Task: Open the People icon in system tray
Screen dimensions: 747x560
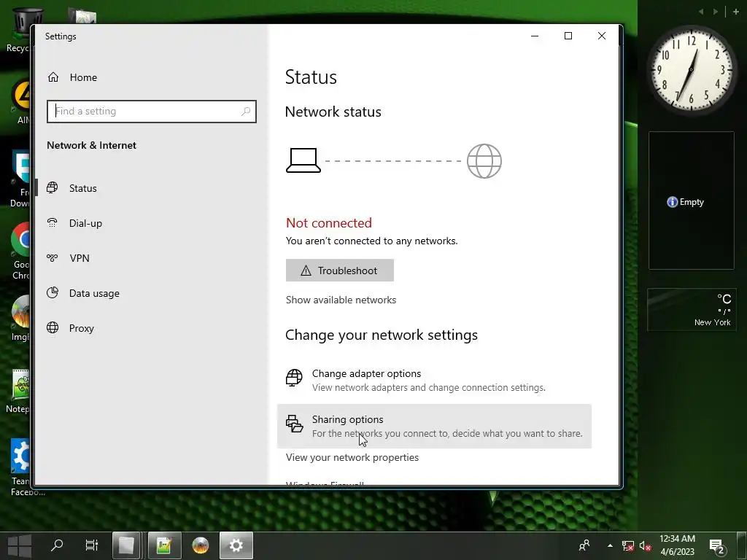Action: (x=584, y=545)
